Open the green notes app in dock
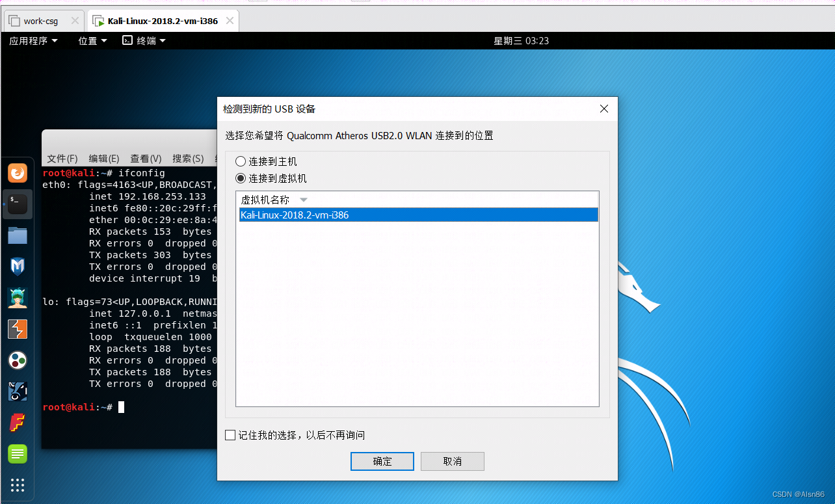Screen dimensions: 835x504 tap(18, 454)
